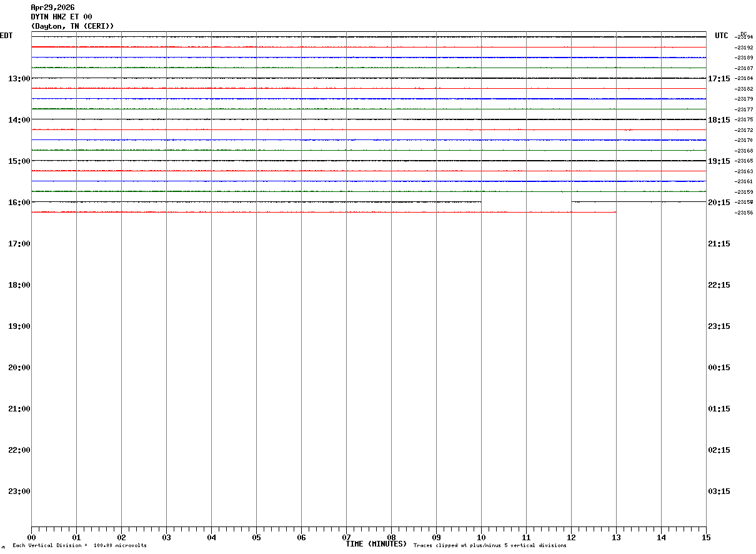Click the '19:00' EDT hour label
The image size is (756, 554).
19,326
